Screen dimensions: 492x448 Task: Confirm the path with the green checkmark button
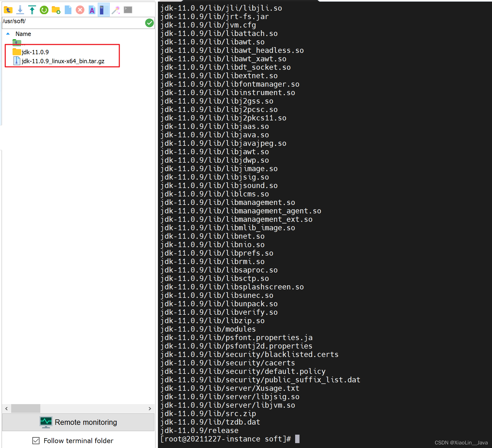click(x=149, y=23)
